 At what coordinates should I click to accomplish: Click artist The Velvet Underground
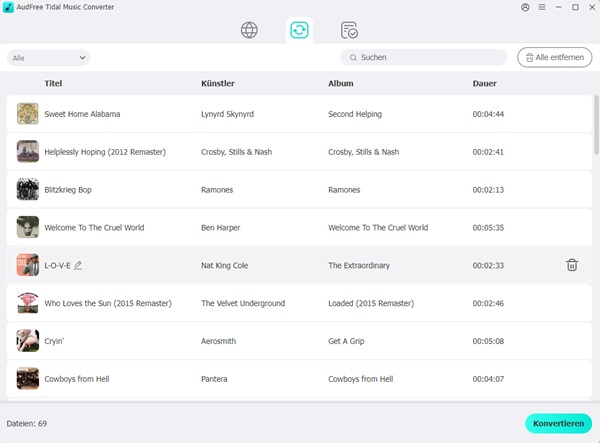pos(243,303)
